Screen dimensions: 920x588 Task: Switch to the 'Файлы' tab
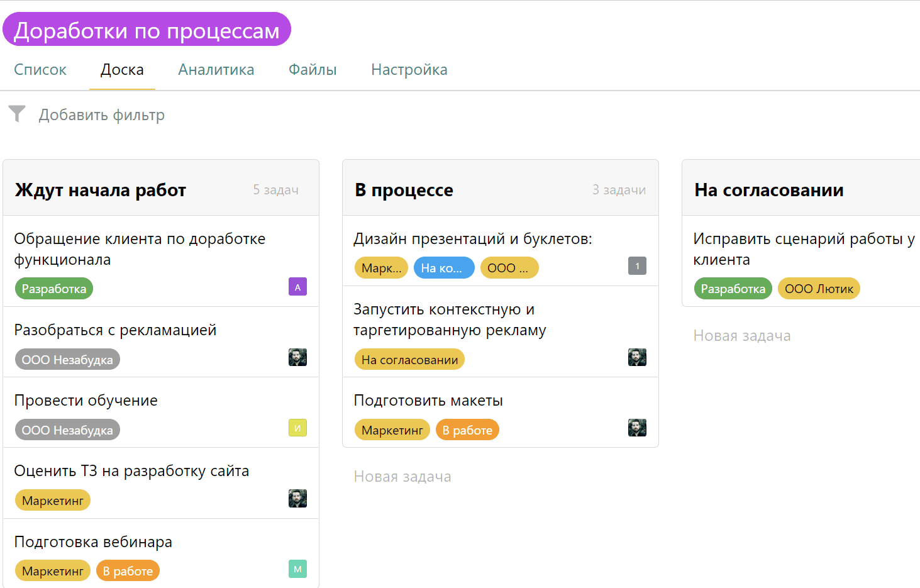(313, 69)
